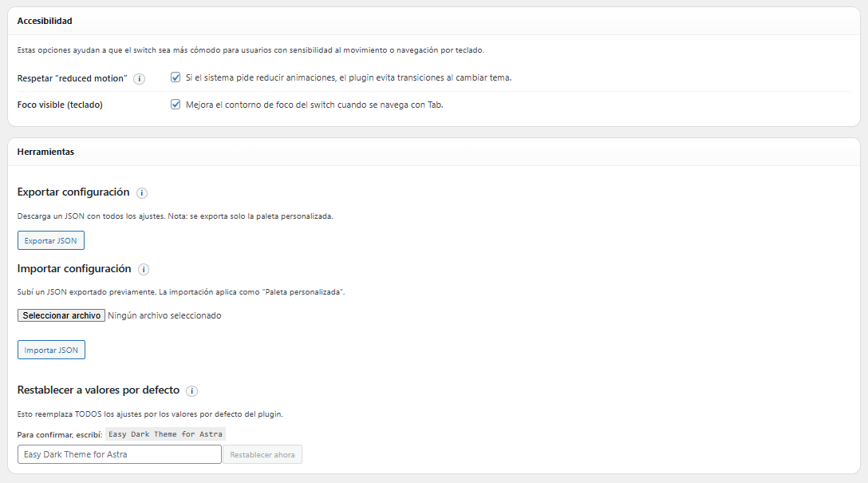Click the grey Easy Dark Theme for Astra code phrase
Screen dimensions: 868x483
[165, 434]
